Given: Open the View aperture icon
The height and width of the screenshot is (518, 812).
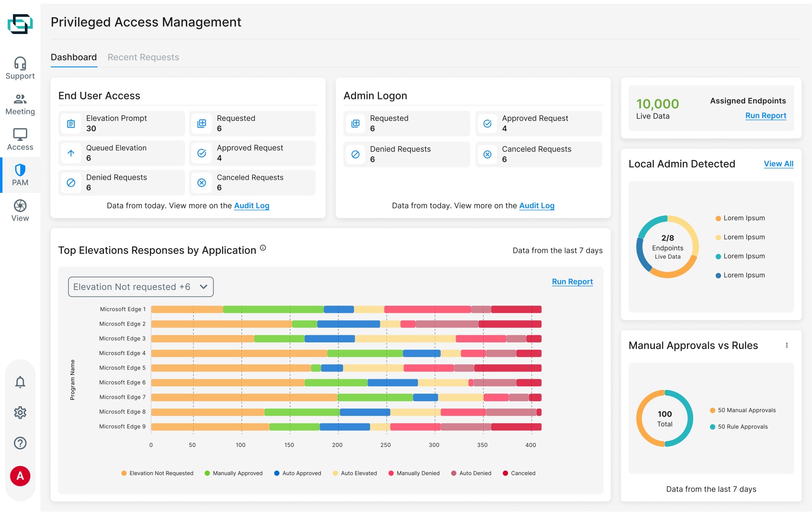Looking at the screenshot, I should click(x=20, y=206).
